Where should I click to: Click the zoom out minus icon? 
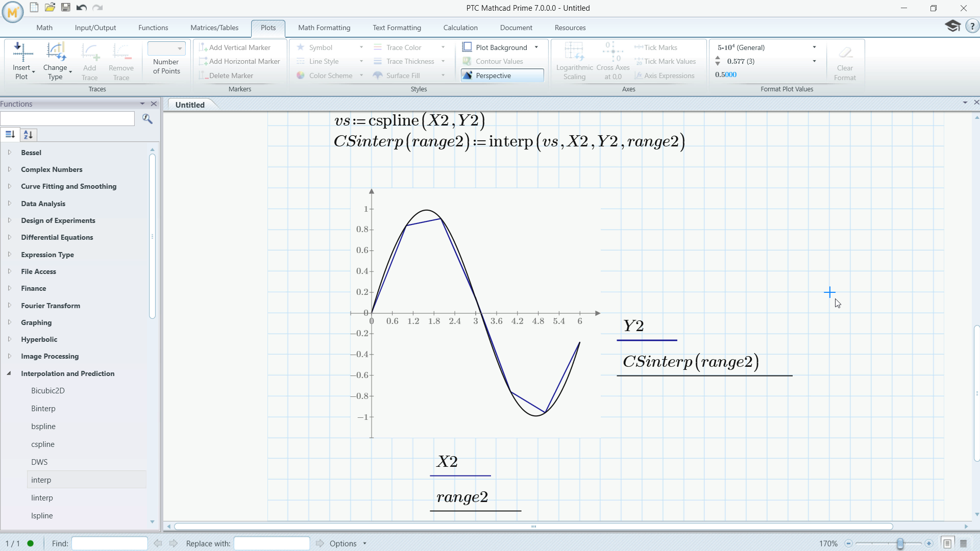coord(848,543)
